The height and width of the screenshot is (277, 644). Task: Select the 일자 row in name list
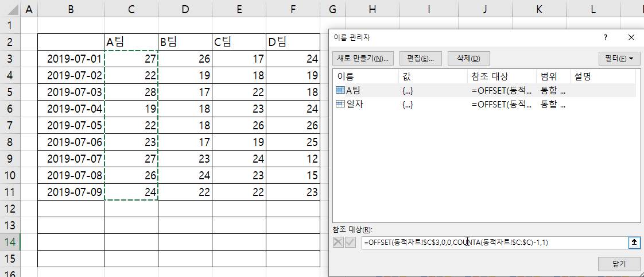click(484, 105)
